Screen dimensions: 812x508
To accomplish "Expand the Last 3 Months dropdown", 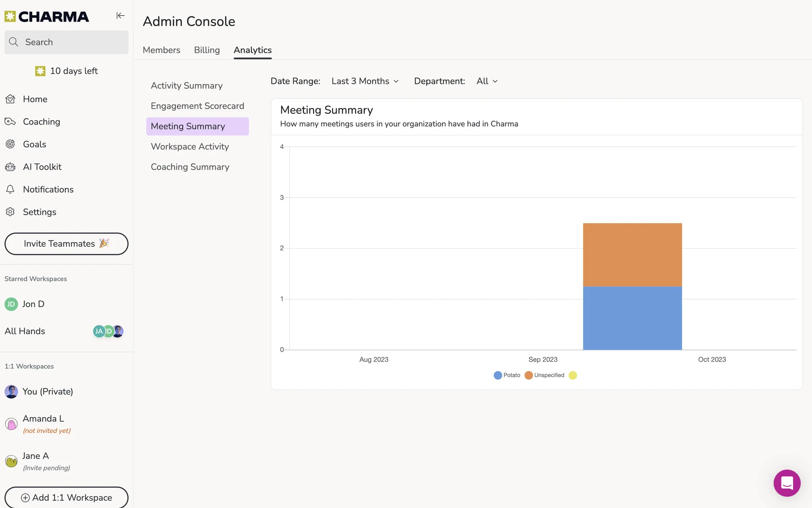I will tap(365, 81).
